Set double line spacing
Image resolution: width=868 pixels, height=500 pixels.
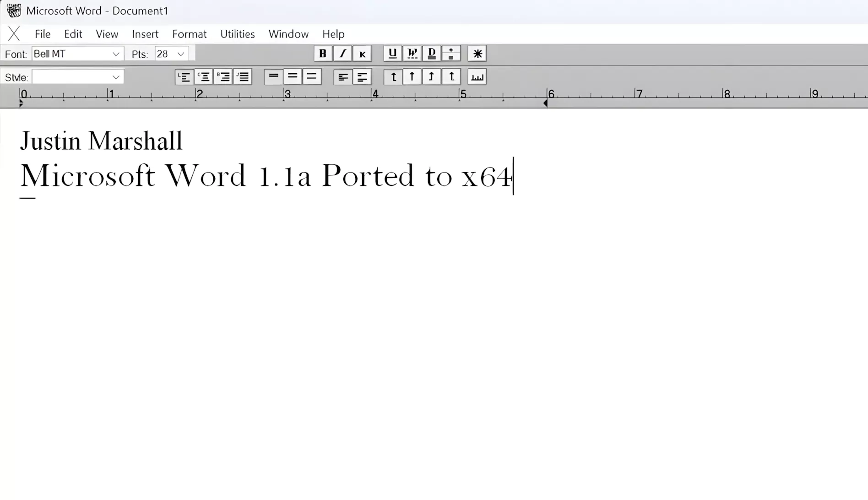pos(312,77)
